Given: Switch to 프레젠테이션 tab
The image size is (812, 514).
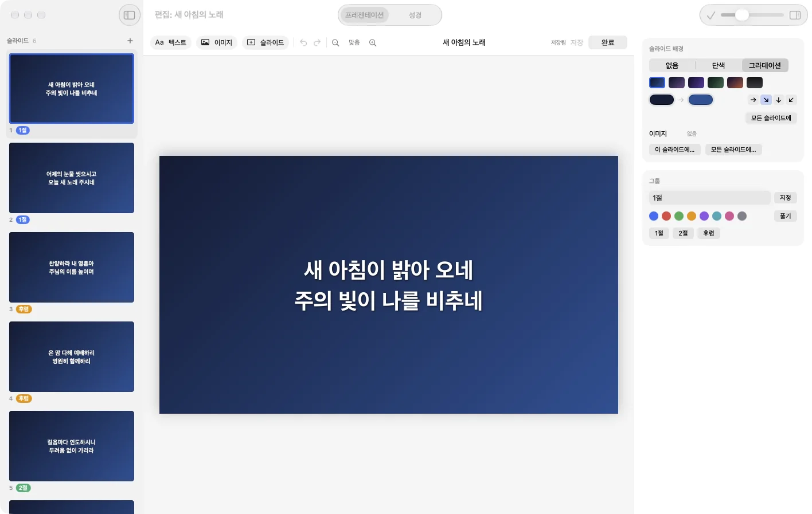Looking at the screenshot, I should pyautogui.click(x=364, y=15).
